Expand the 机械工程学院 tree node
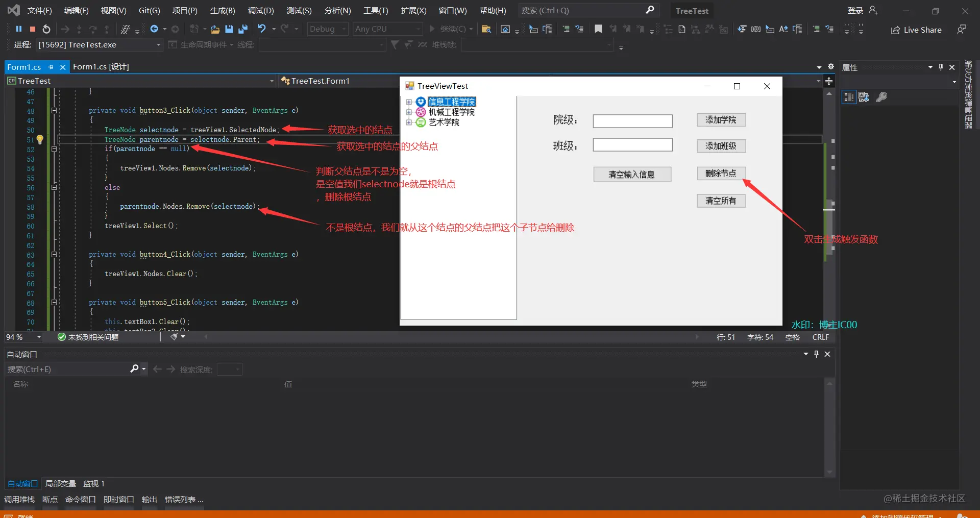This screenshot has height=518, width=980. tap(409, 112)
